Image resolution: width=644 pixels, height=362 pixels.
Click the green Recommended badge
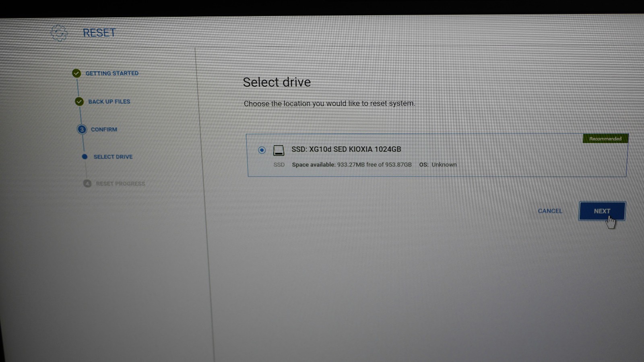pyautogui.click(x=605, y=139)
